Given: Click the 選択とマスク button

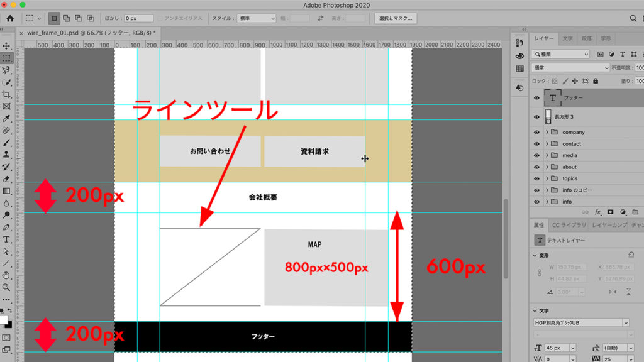Looking at the screenshot, I should tap(396, 18).
